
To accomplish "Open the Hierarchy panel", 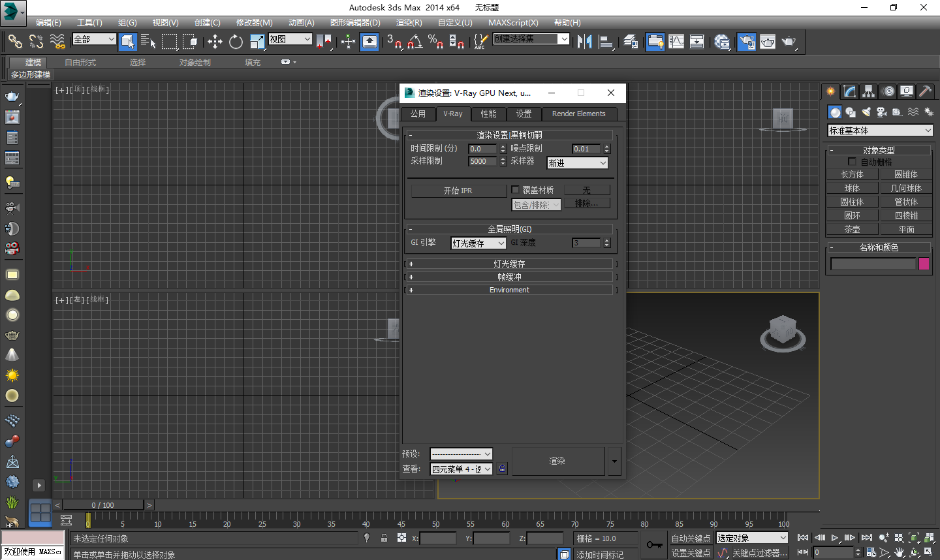I will pyautogui.click(x=869, y=91).
